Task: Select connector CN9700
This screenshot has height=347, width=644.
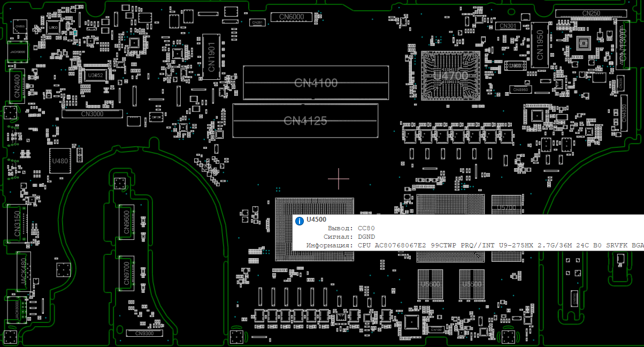Action: coord(126,273)
